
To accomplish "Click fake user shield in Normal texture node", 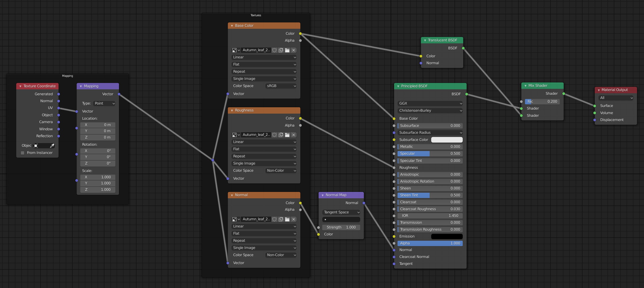I will click(275, 219).
